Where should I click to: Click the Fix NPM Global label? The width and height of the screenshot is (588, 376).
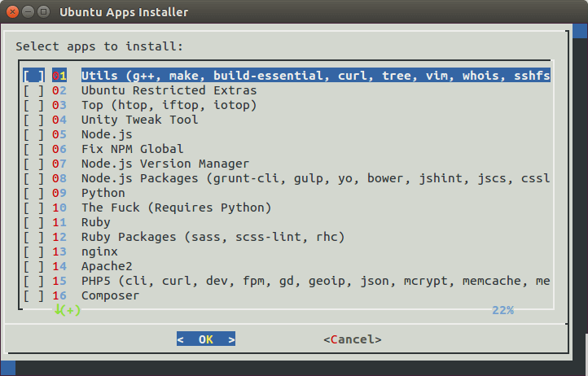[x=133, y=149]
